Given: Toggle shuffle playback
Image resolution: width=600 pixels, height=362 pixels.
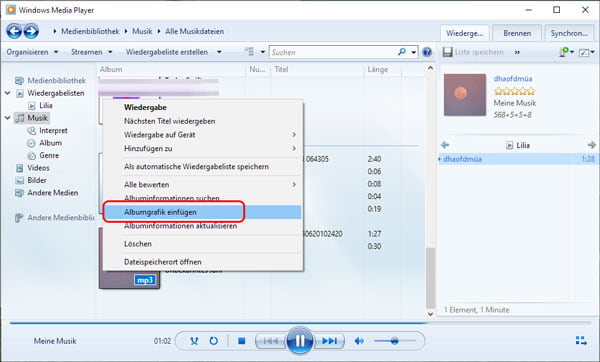Looking at the screenshot, I should pos(194,341).
